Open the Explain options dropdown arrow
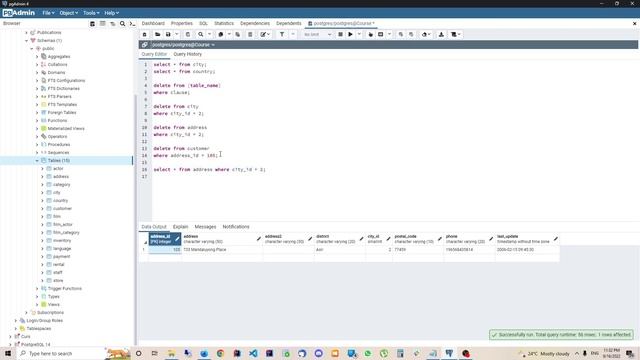Image resolution: width=640 pixels, height=360 pixels. tap(389, 35)
